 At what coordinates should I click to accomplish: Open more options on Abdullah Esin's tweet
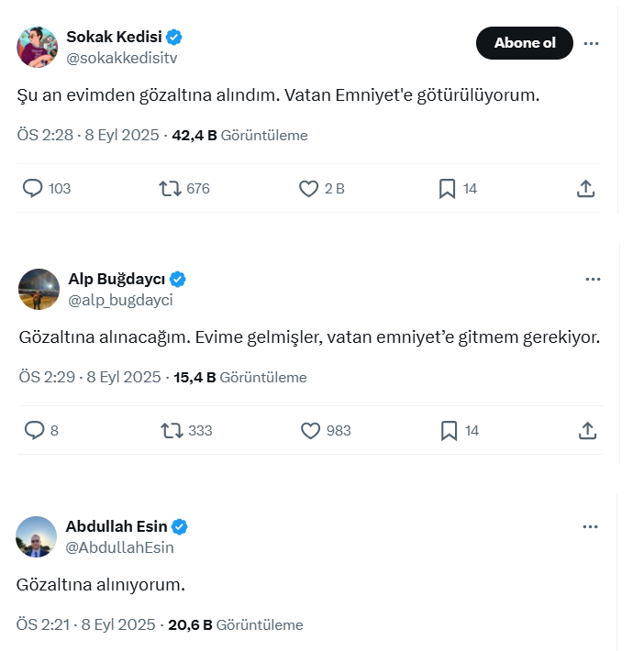[x=591, y=526]
